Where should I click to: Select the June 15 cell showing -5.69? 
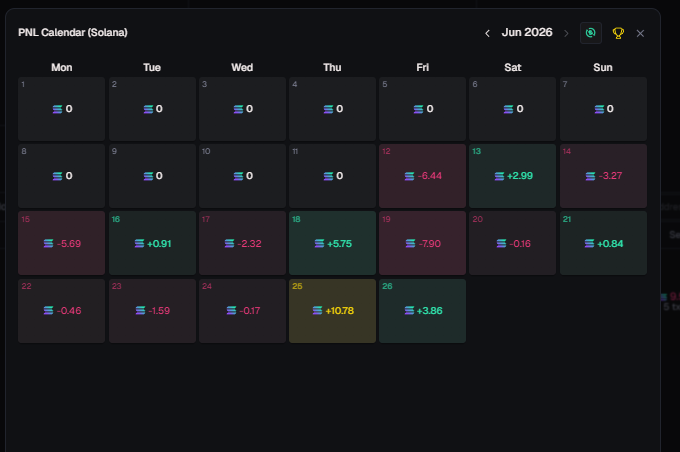click(62, 243)
